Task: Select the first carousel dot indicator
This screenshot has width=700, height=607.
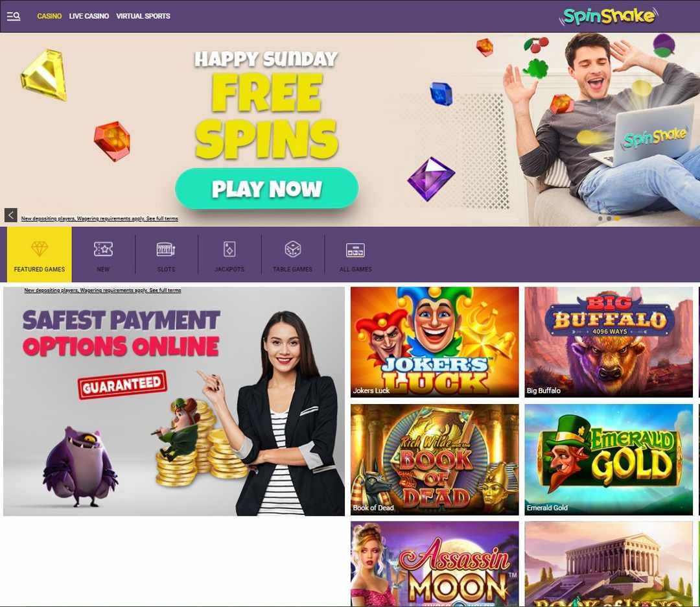Action: tap(600, 219)
